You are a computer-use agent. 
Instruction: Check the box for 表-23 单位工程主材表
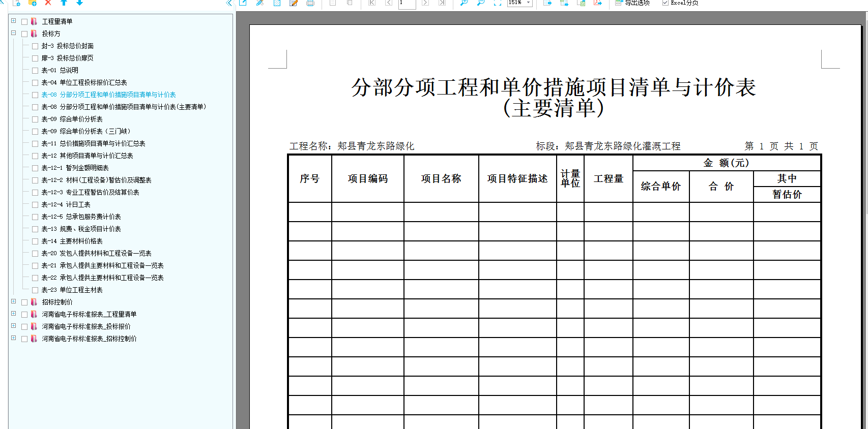click(x=35, y=290)
